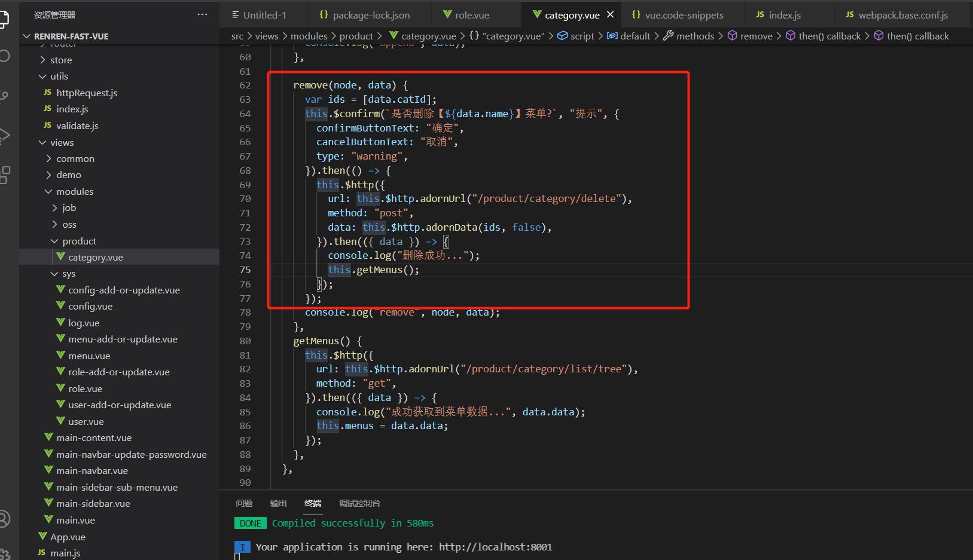Viewport: 973px width, 560px height.
Task: Click the product breadcrumb segment
Action: click(x=356, y=36)
